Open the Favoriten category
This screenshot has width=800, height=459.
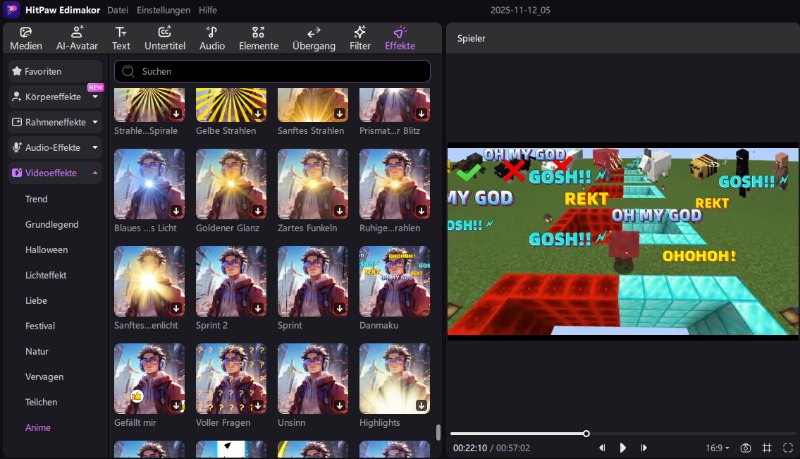(x=55, y=71)
